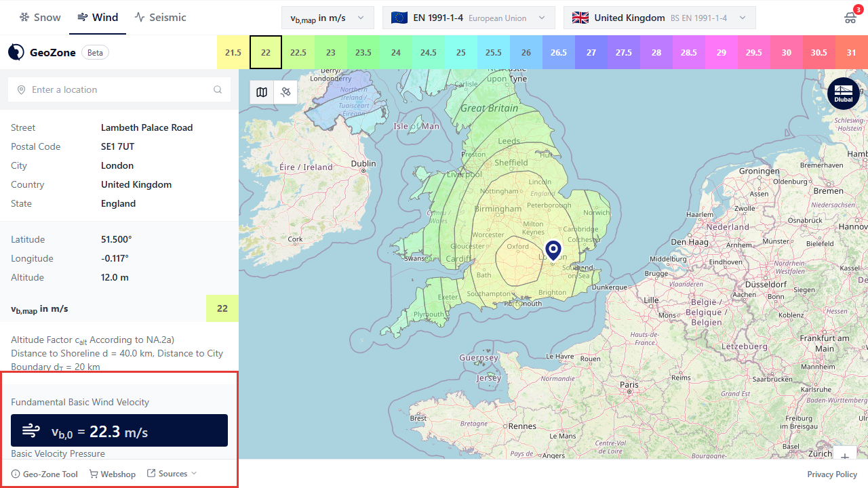This screenshot has width=868, height=488.
Task: Open the United Kingdom annex dropdown
Action: 658,18
